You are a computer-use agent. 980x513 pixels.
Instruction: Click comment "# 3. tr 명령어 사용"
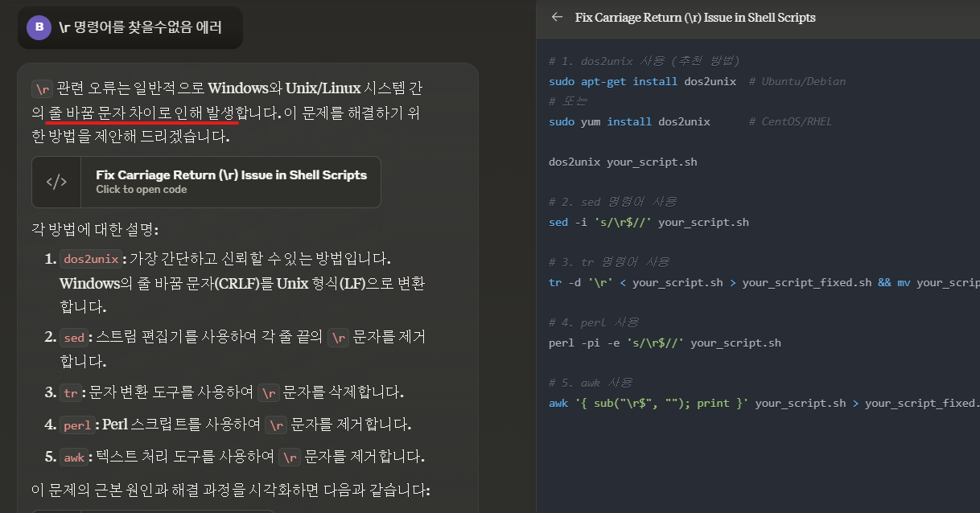tap(608, 262)
